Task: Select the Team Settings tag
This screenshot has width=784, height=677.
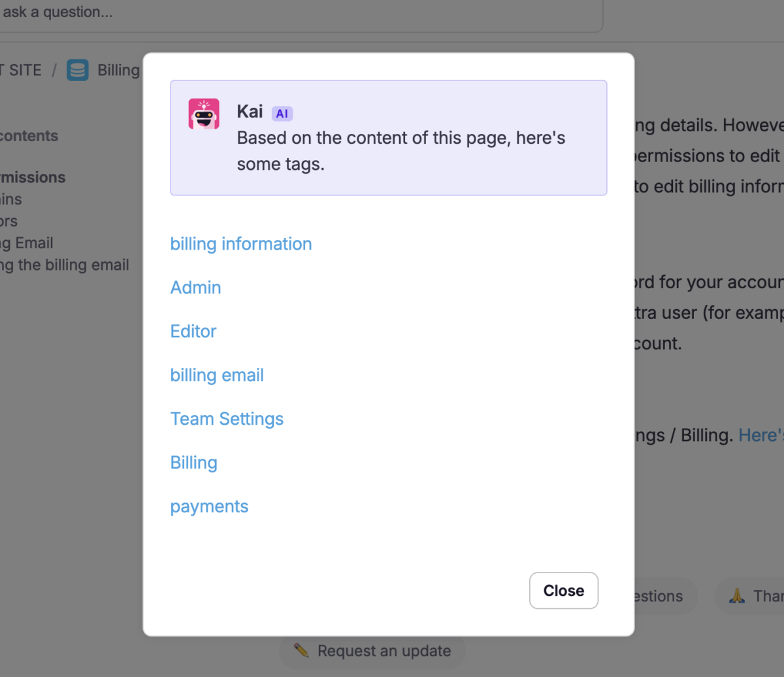Action: 227,419
